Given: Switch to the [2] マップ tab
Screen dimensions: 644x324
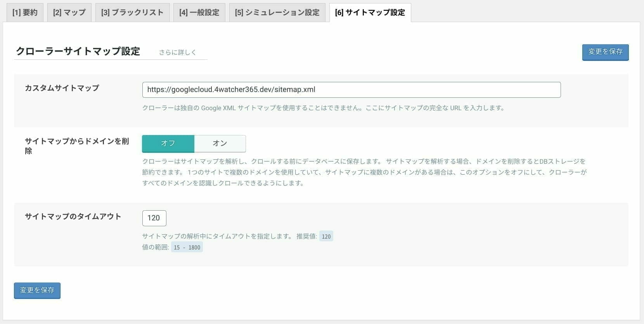Looking at the screenshot, I should 69,12.
